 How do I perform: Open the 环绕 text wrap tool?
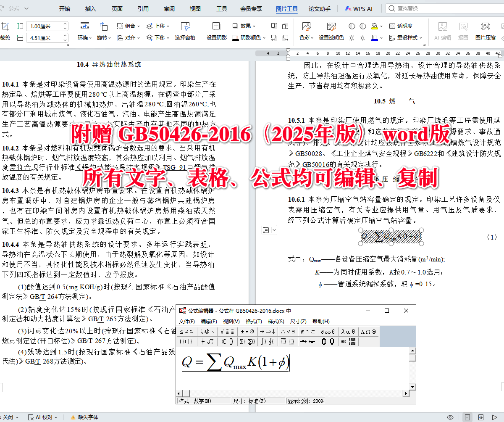coord(84,32)
